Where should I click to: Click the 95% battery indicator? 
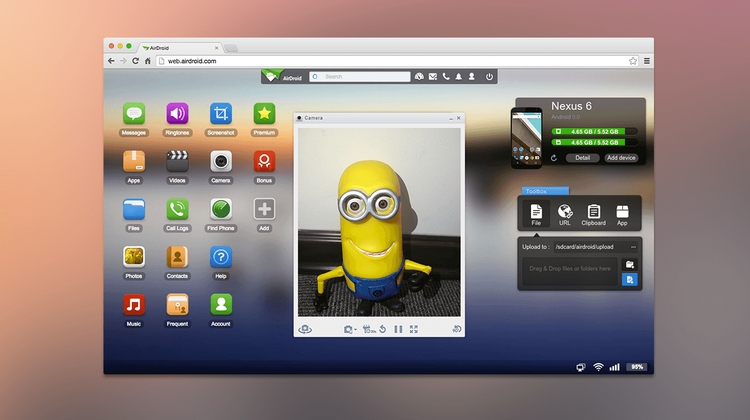637,367
